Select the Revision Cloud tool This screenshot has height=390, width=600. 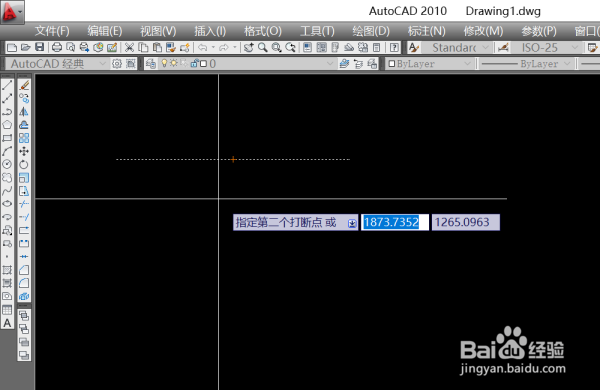click(7, 177)
